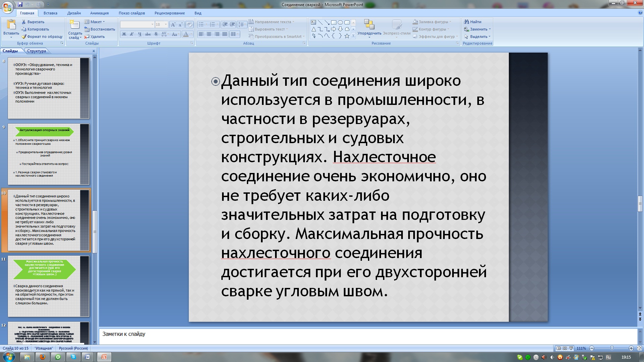Toggle text shadow (S)
644x362 pixels.
tap(156, 34)
